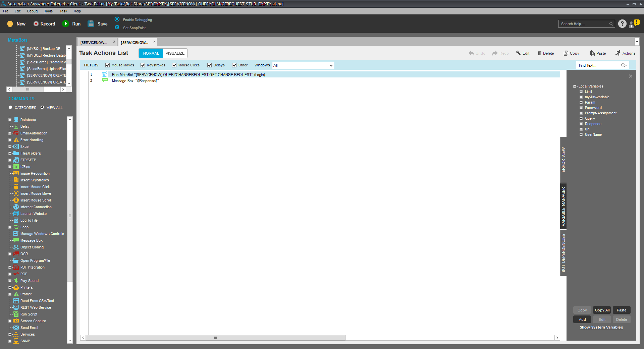Switch to VISUALIZE view mode
This screenshot has width=644, height=349.
pyautogui.click(x=175, y=53)
